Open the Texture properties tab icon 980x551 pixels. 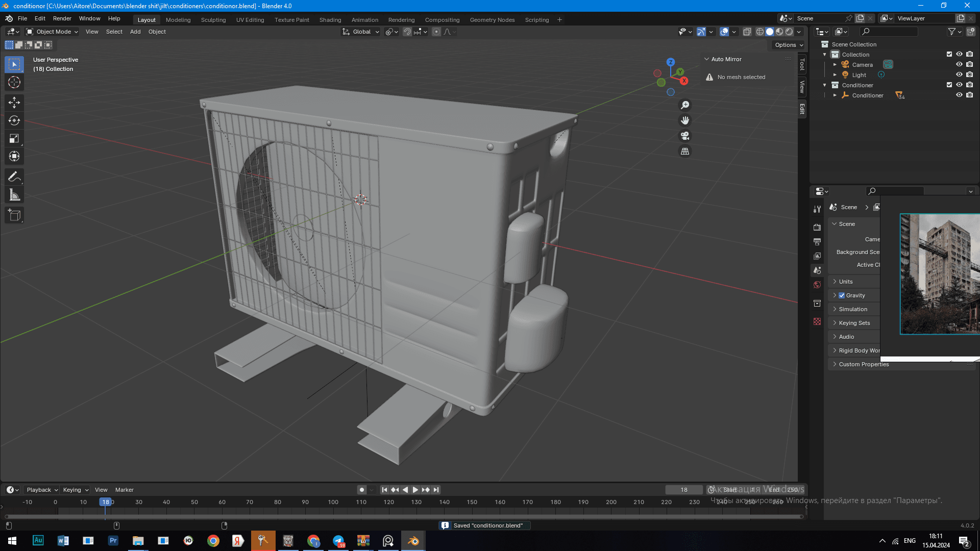click(x=817, y=321)
